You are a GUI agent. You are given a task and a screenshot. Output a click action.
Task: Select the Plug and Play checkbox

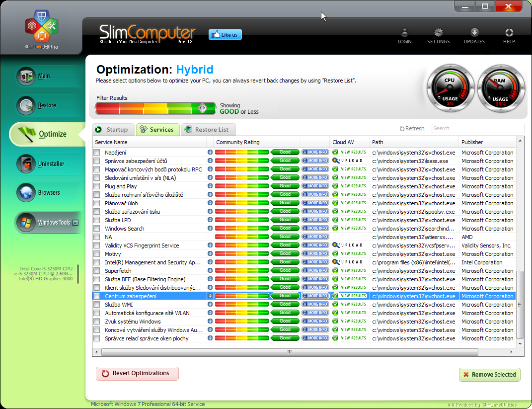click(97, 186)
